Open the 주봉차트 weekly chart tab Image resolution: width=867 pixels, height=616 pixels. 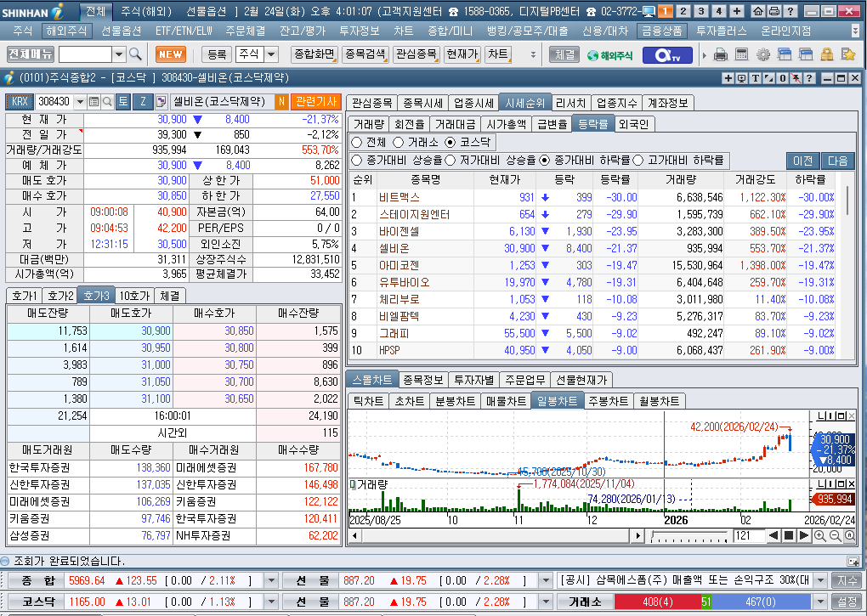point(609,401)
